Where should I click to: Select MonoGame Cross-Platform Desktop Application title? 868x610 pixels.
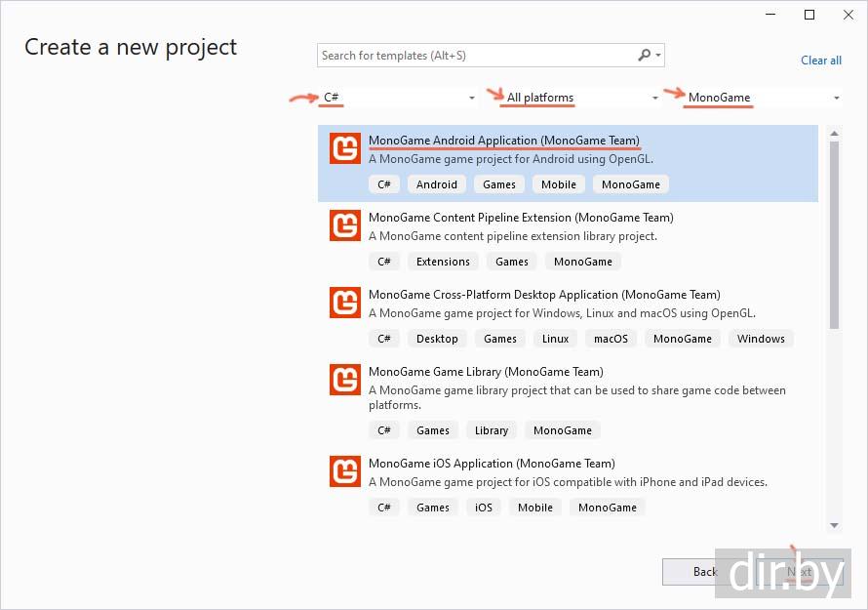click(x=543, y=295)
